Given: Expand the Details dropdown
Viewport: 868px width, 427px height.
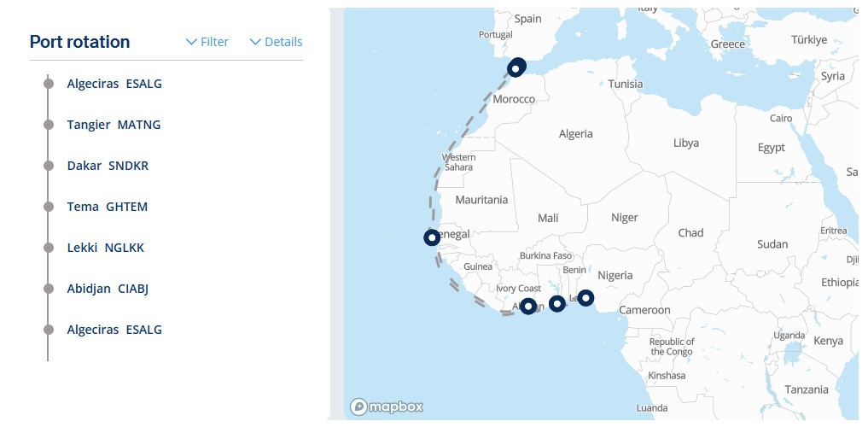Looking at the screenshot, I should (277, 42).
